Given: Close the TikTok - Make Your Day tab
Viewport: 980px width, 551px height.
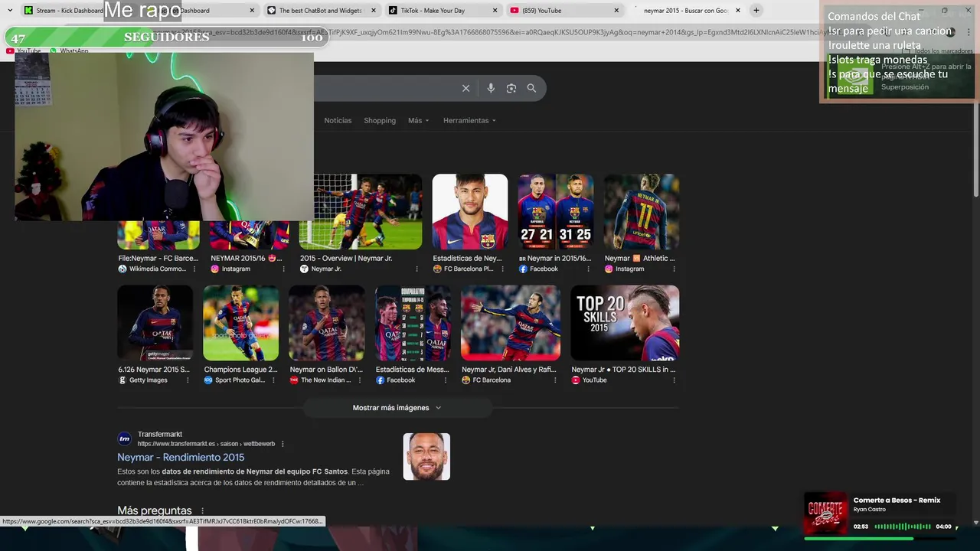Looking at the screenshot, I should point(495,11).
